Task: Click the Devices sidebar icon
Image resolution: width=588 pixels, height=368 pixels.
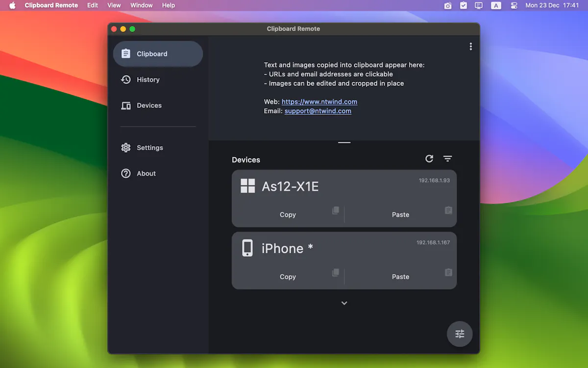Action: coord(126,105)
